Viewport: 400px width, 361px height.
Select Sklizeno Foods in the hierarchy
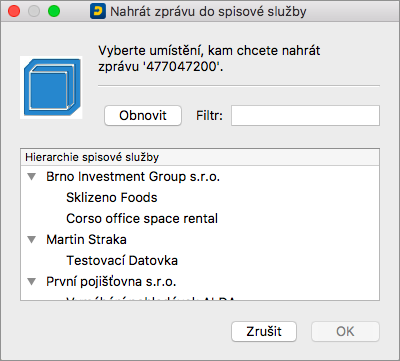click(x=112, y=197)
